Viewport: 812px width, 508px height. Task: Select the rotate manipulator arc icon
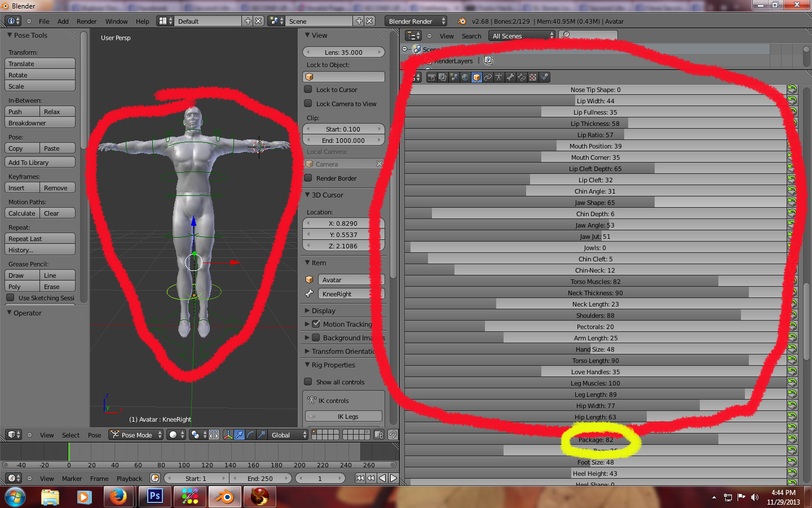250,435
